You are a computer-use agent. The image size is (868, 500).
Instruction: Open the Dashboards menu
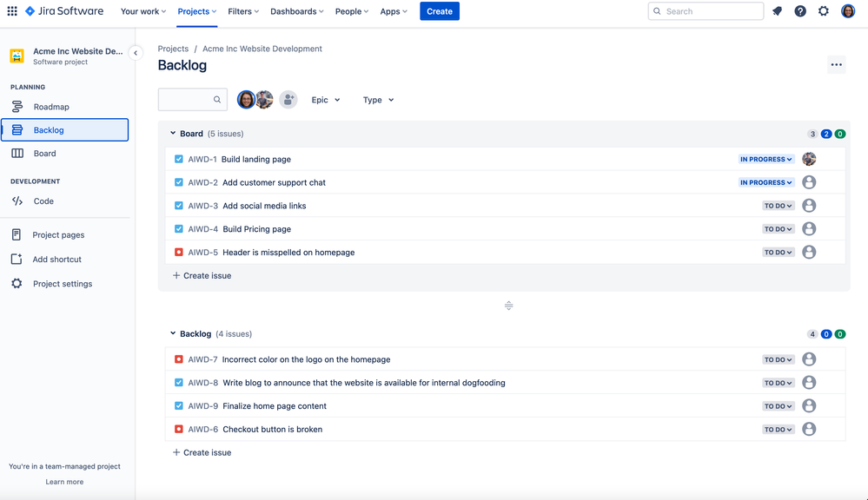click(296, 11)
